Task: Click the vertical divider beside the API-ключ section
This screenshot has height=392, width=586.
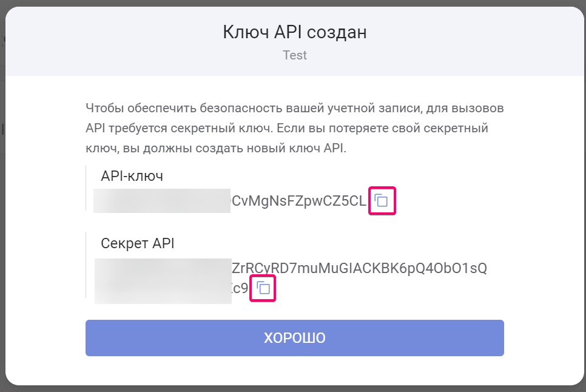Action: click(86, 188)
